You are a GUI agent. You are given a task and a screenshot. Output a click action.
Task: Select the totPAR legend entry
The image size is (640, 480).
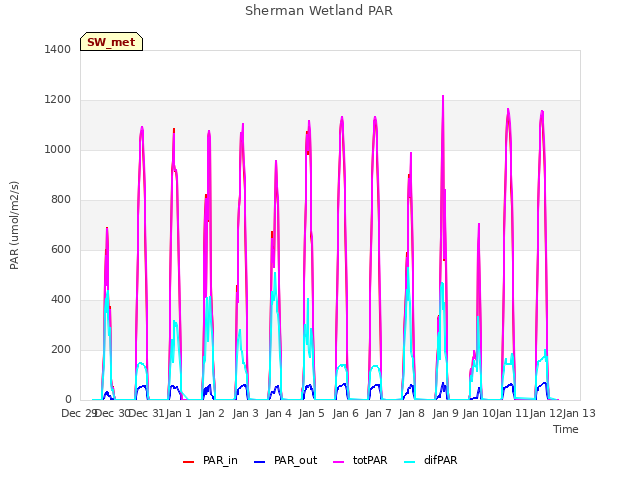[360, 461]
